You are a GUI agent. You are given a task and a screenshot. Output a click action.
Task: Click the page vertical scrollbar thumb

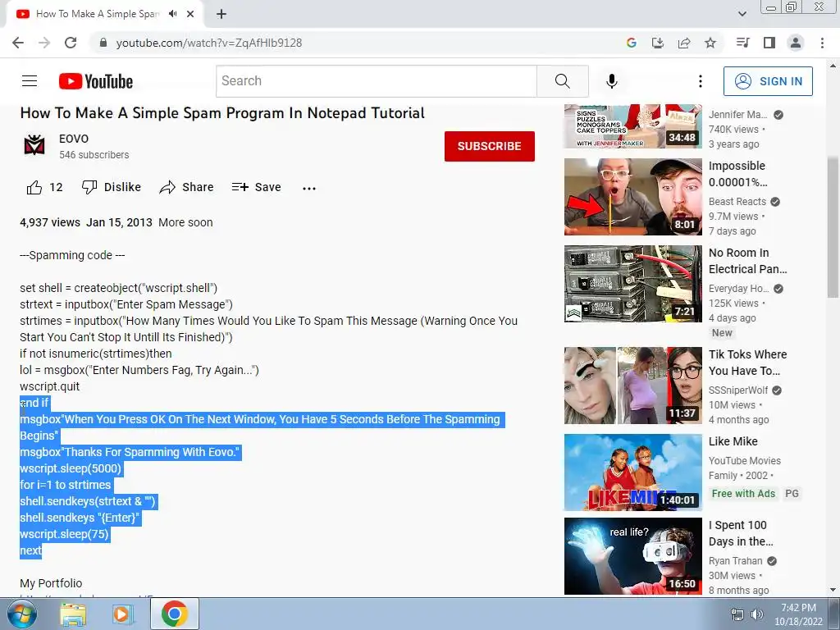(833, 228)
